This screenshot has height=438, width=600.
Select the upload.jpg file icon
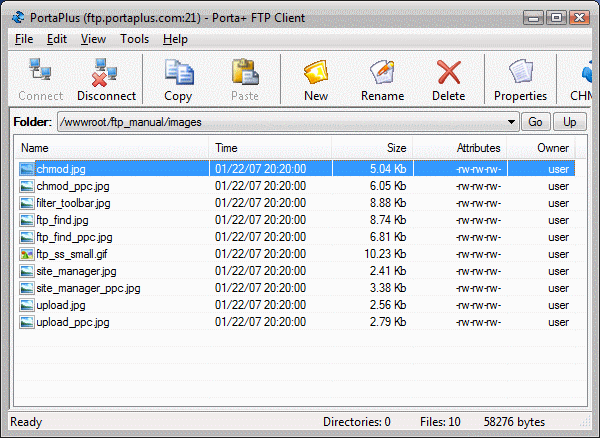click(x=27, y=305)
